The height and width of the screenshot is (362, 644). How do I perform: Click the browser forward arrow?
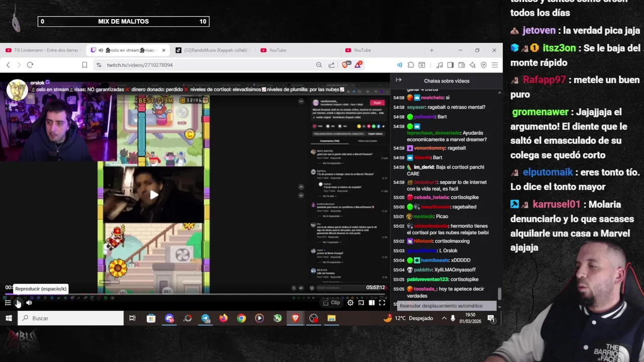(x=19, y=65)
